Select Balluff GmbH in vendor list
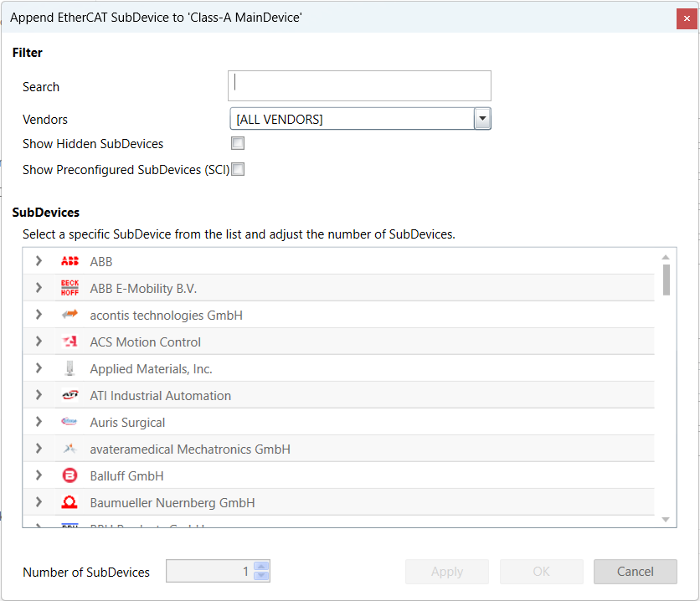This screenshot has height=601, width=700. pyautogui.click(x=126, y=476)
